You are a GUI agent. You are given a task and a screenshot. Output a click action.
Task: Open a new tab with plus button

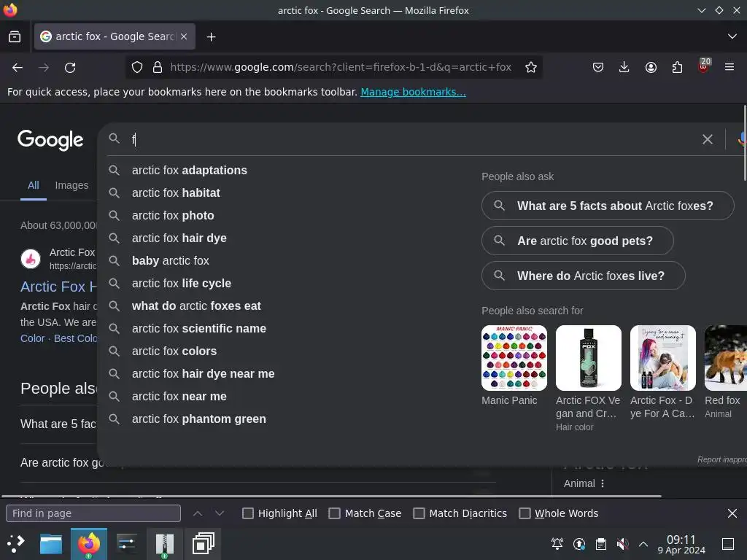click(211, 36)
